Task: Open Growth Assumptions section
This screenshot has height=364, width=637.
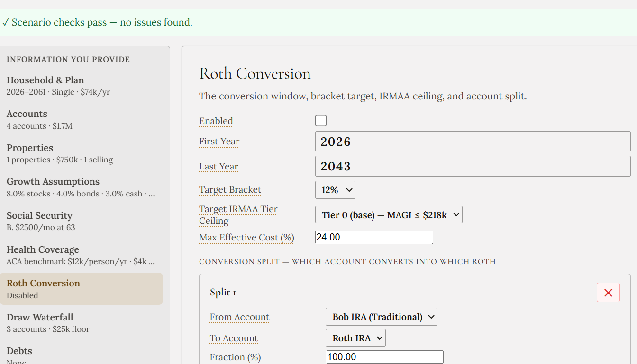Action: click(82, 187)
